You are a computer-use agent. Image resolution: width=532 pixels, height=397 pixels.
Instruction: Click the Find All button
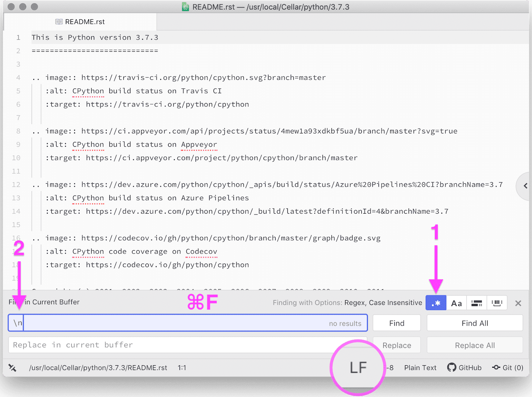(x=475, y=323)
